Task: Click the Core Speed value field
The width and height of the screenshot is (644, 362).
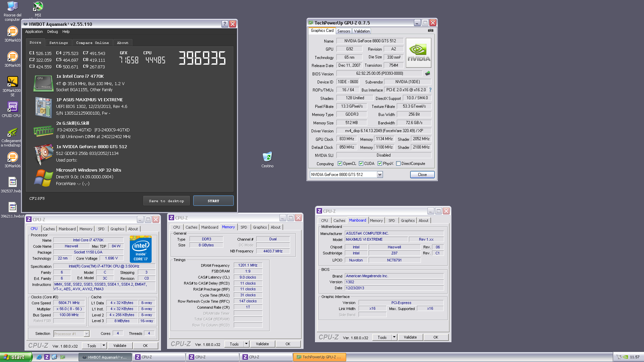Action: (x=69, y=303)
